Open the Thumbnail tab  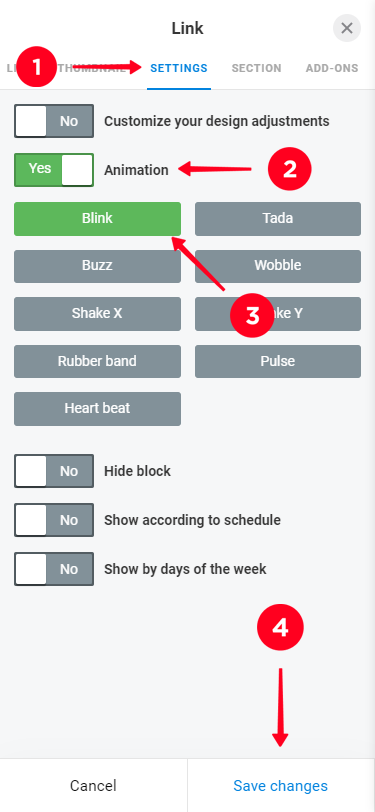pos(93,68)
